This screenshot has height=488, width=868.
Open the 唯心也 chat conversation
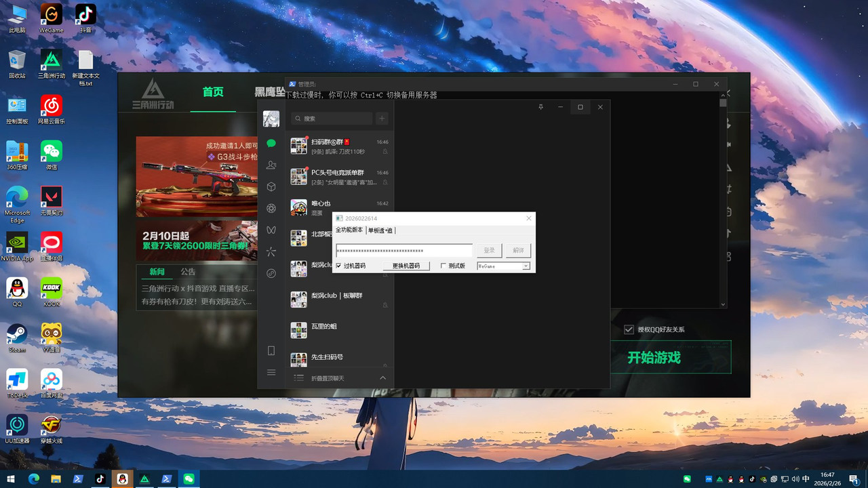(339, 207)
